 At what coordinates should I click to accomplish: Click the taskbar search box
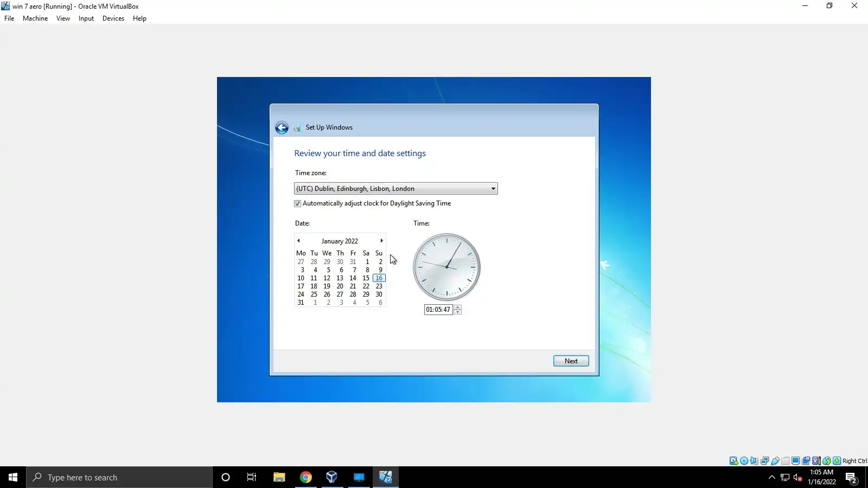click(119, 477)
